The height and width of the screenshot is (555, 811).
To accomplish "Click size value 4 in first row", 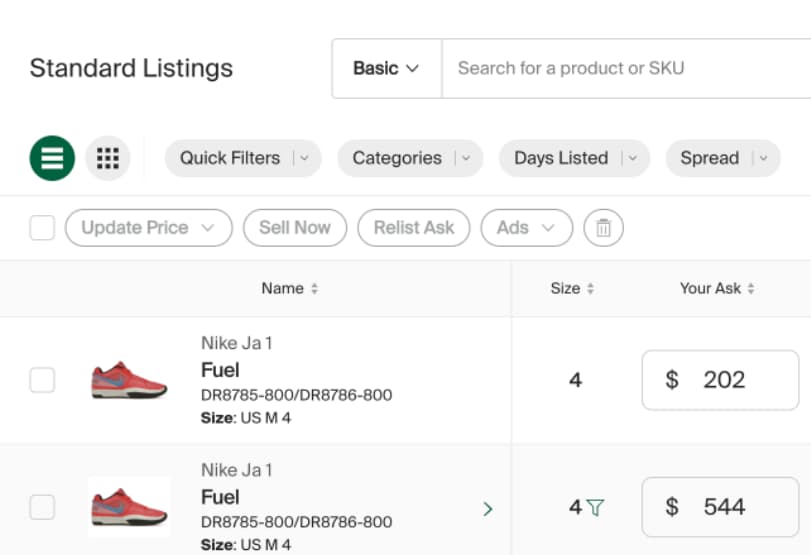I will pyautogui.click(x=576, y=380).
